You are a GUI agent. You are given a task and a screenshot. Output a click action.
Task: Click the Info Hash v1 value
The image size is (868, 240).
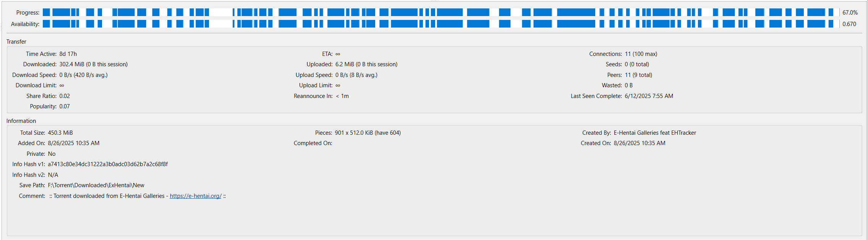pyautogui.click(x=108, y=164)
